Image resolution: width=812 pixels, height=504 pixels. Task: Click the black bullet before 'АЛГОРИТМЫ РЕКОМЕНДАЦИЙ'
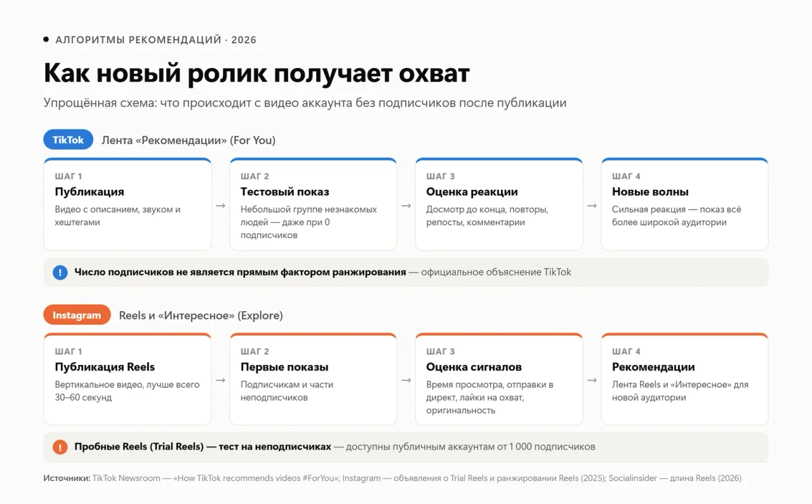[46, 39]
